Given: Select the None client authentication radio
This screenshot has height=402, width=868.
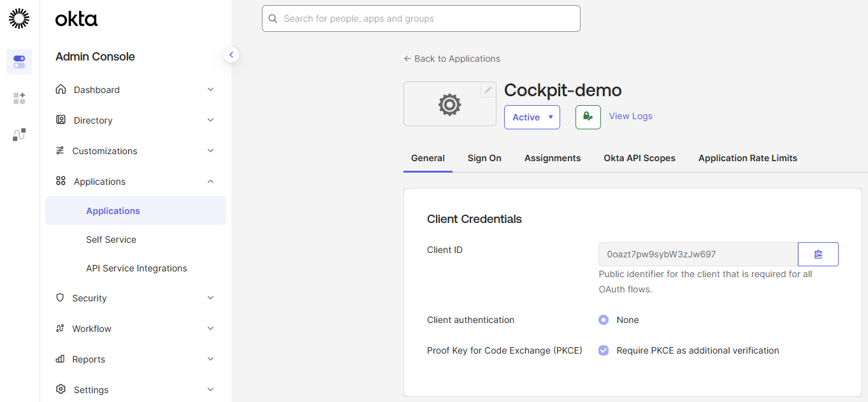Looking at the screenshot, I should (x=604, y=320).
